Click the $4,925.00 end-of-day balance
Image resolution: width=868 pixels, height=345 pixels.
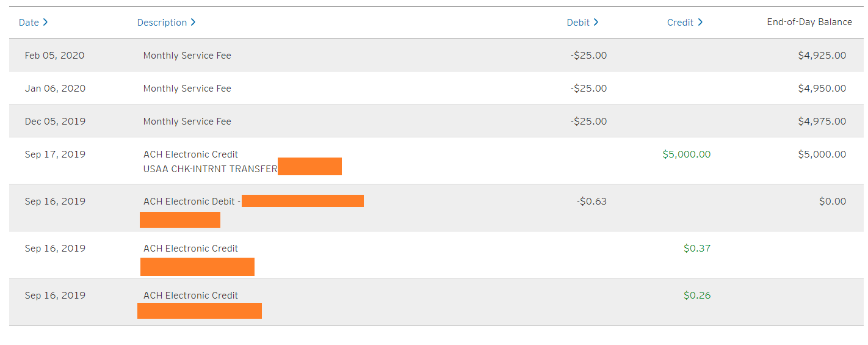[x=822, y=56]
